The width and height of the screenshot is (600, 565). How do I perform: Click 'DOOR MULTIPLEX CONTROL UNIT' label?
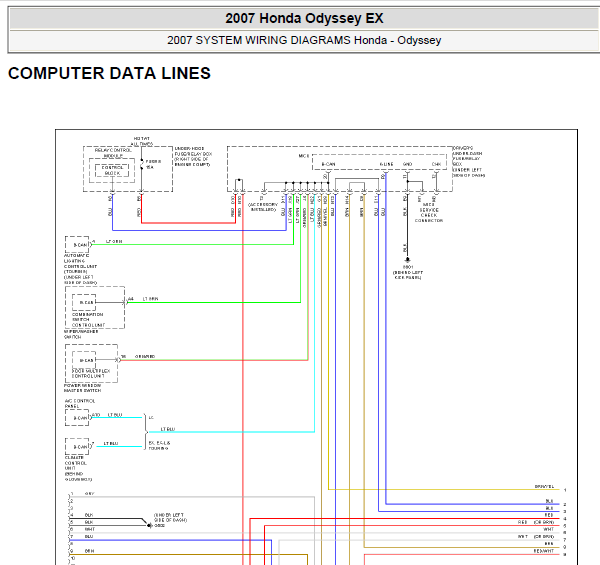[91, 373]
